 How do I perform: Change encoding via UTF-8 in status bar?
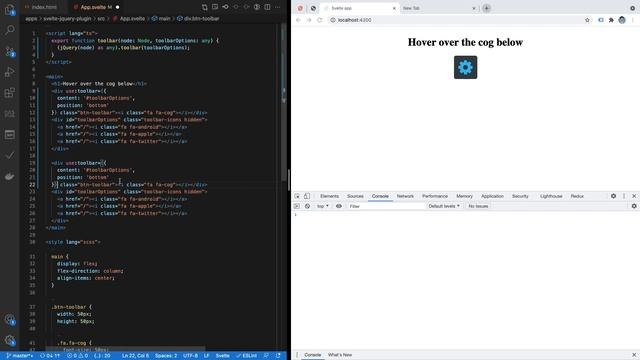191,356
